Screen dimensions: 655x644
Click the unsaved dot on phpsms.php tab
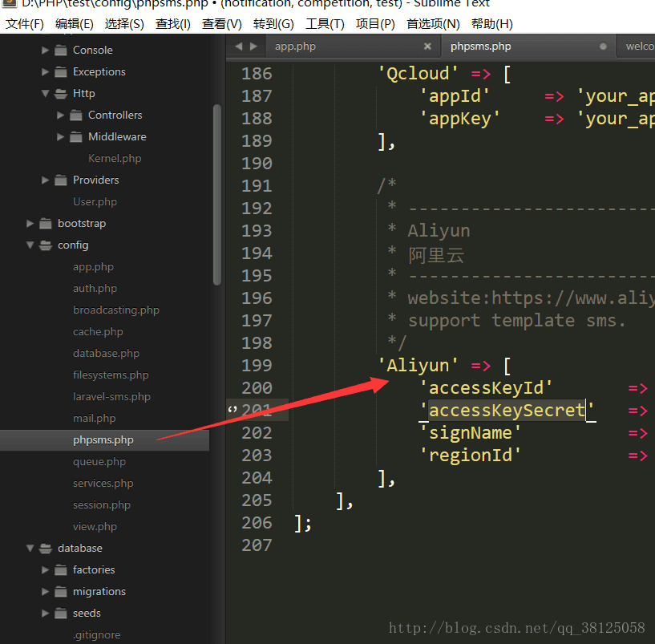click(x=603, y=47)
